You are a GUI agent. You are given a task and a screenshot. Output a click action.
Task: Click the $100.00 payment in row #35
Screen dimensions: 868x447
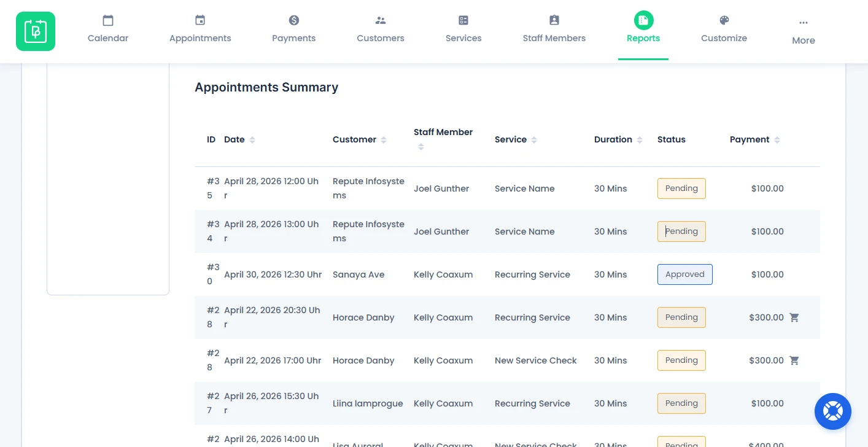pos(767,189)
